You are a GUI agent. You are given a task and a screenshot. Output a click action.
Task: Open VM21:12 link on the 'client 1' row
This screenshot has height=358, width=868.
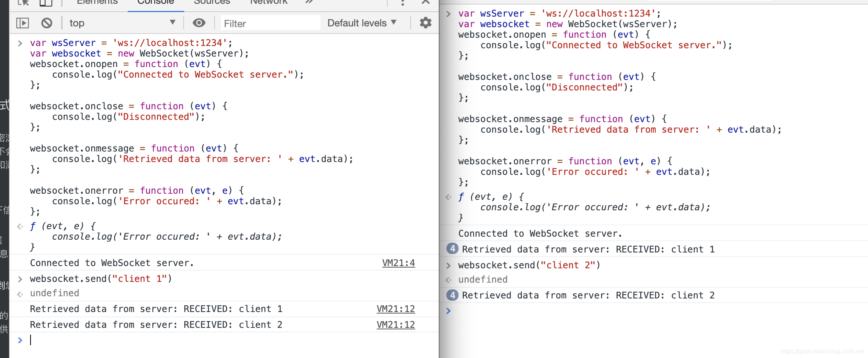[x=396, y=309]
